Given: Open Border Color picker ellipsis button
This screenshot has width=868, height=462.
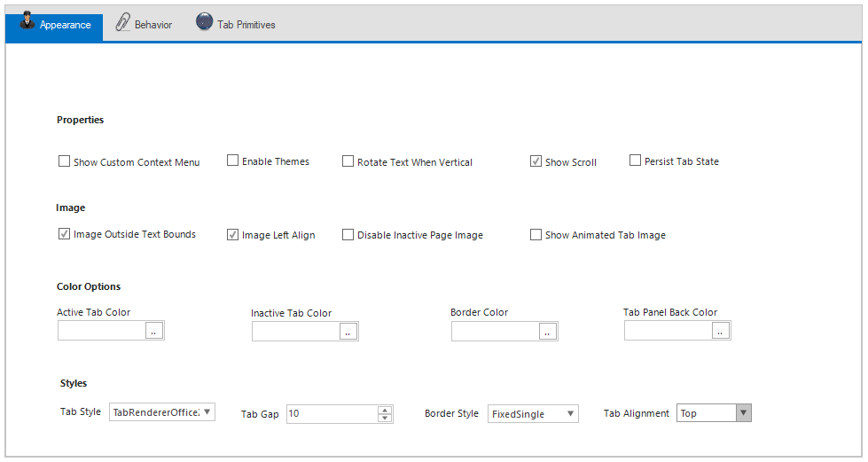Looking at the screenshot, I should (547, 332).
